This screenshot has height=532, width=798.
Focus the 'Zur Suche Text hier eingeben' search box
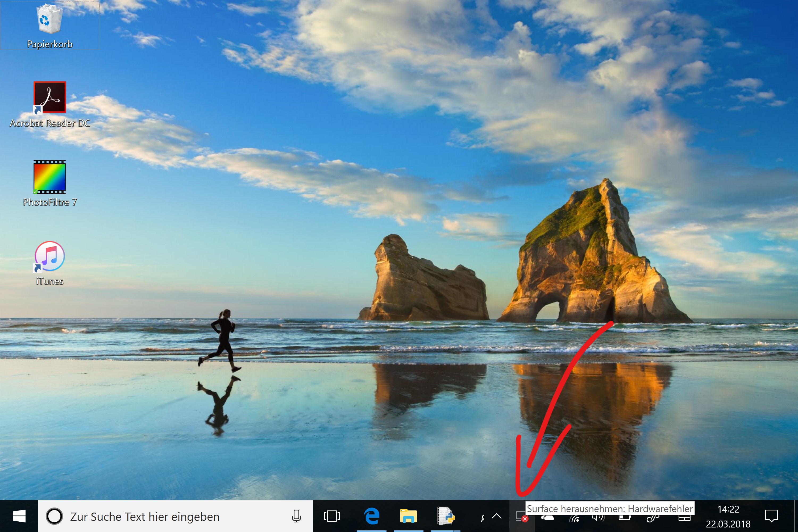(x=175, y=516)
